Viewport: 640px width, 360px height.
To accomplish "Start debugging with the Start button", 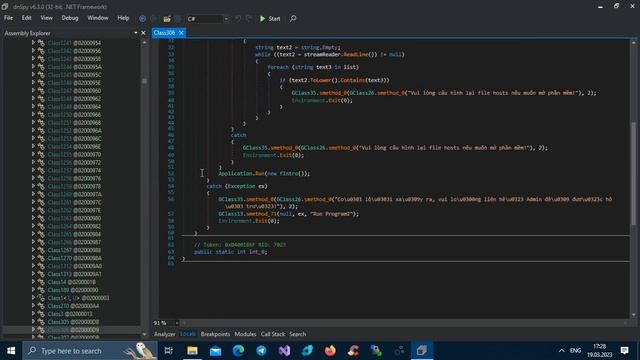I will click(x=270, y=19).
